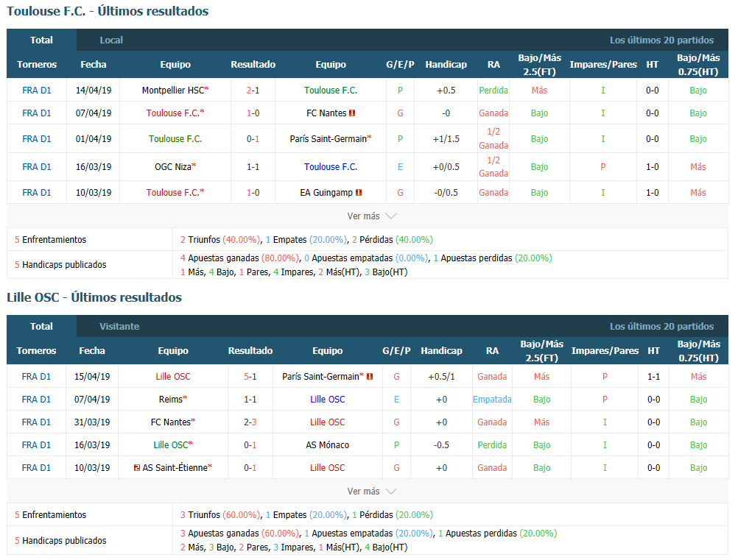The width and height of the screenshot is (738, 560).
Task: Click '5 Enfrentamientos' in the Toulouse summary
Action: tap(50, 240)
